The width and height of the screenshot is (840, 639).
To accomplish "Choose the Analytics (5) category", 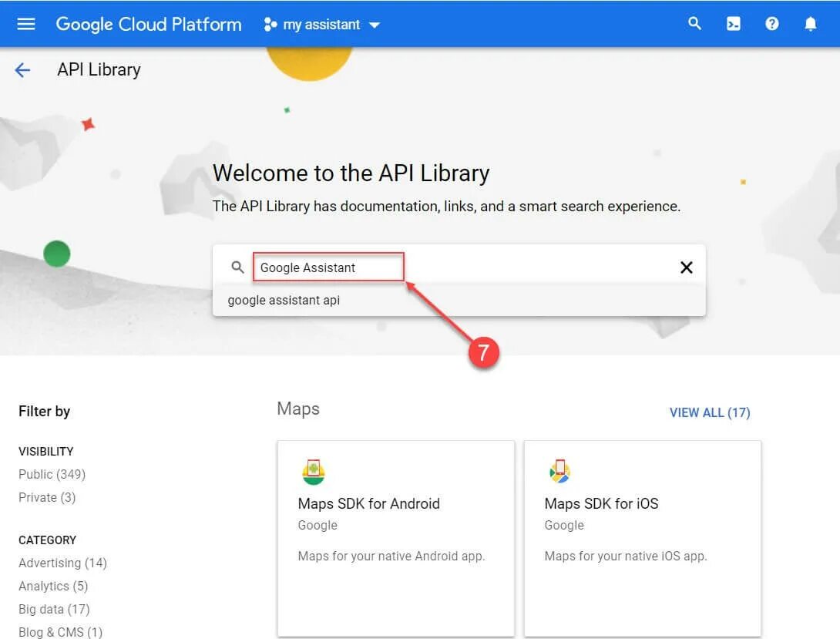I will [x=53, y=586].
